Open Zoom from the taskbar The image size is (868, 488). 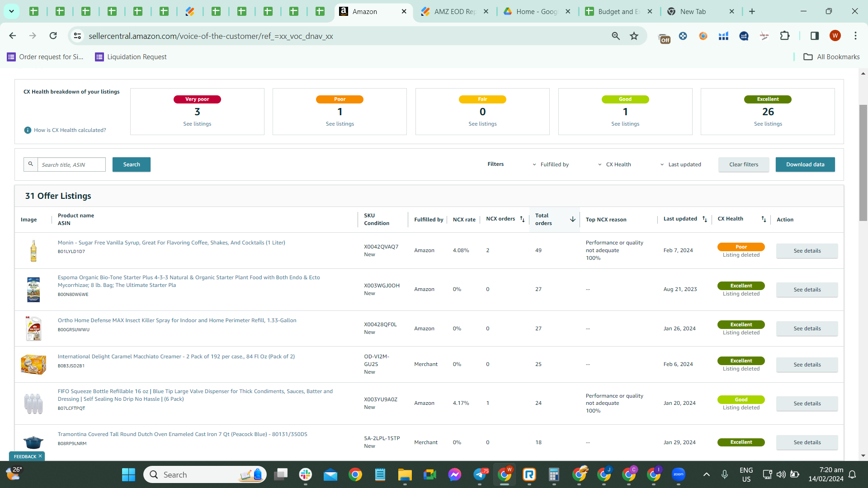tap(679, 474)
